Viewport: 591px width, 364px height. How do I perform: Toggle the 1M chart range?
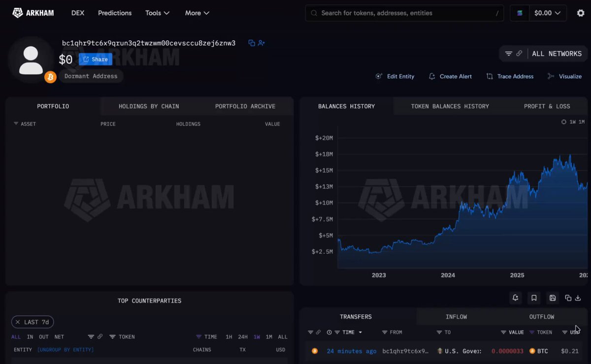(x=581, y=122)
